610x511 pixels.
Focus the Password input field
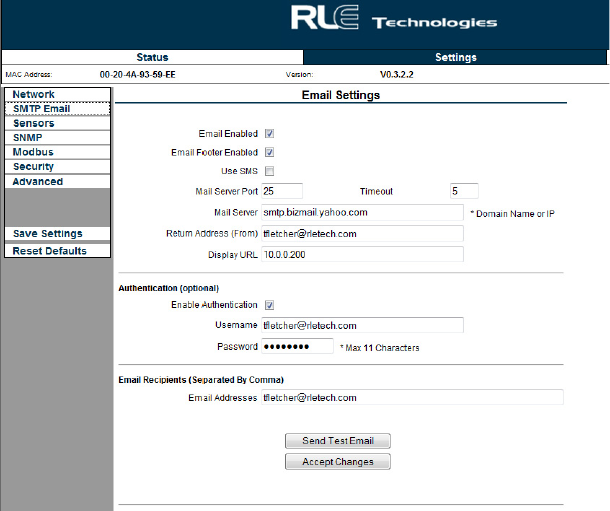tap(297, 347)
